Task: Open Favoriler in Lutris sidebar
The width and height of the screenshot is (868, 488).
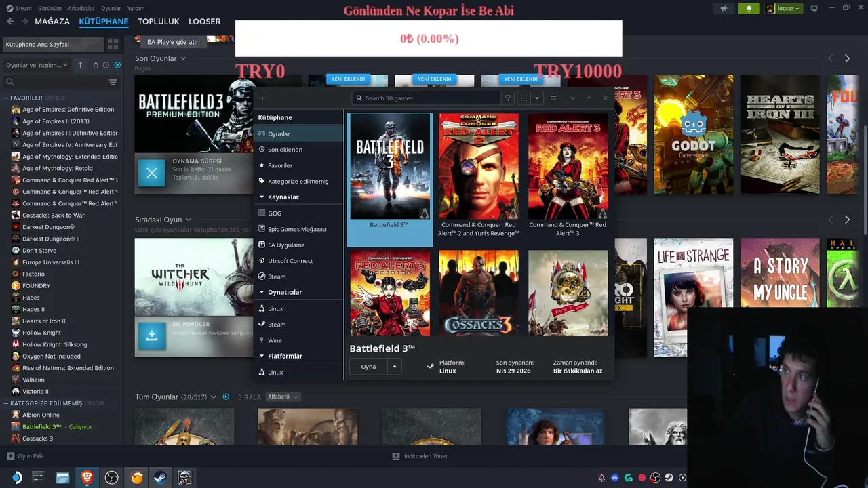Action: [x=299, y=165]
